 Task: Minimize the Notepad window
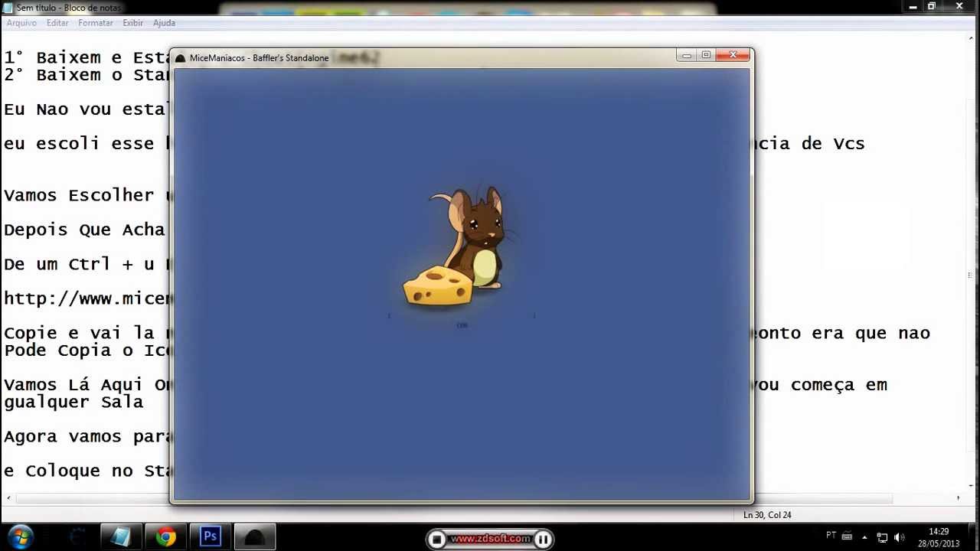913,6
